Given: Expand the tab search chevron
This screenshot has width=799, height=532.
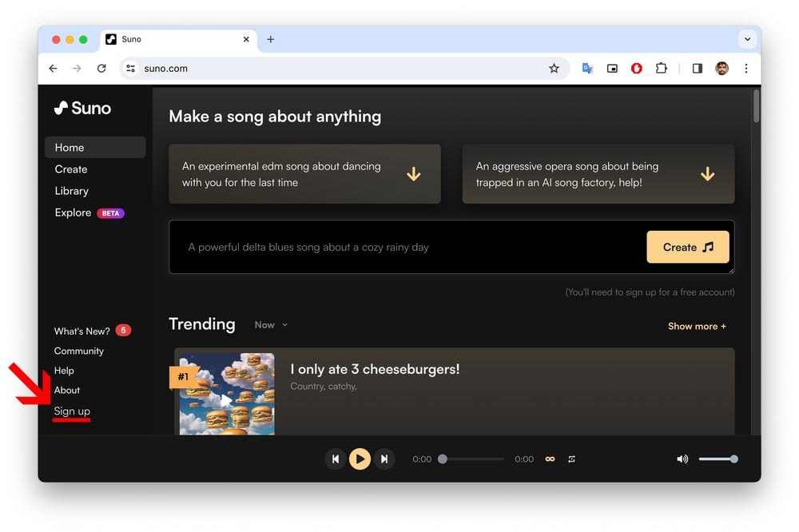Looking at the screenshot, I should coord(747,39).
